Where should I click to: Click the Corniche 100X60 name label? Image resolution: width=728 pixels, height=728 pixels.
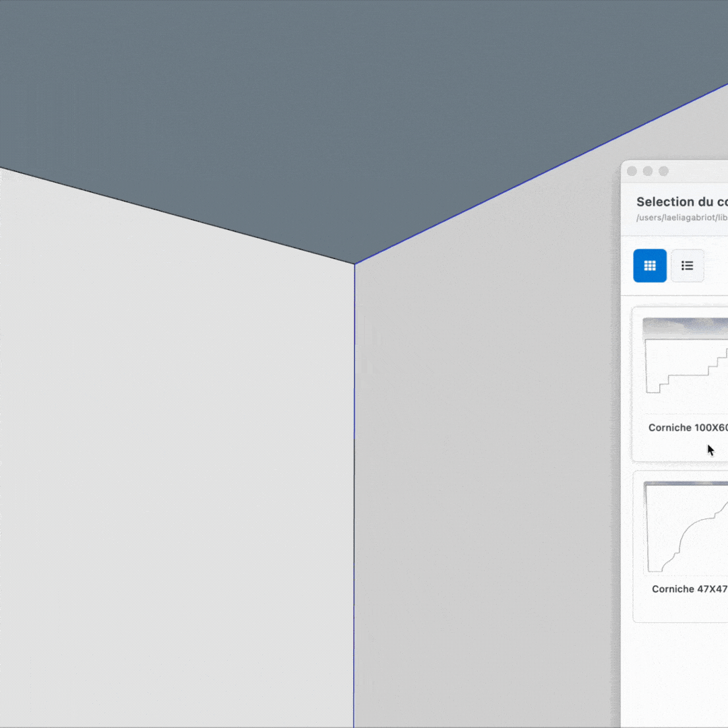pos(688,427)
